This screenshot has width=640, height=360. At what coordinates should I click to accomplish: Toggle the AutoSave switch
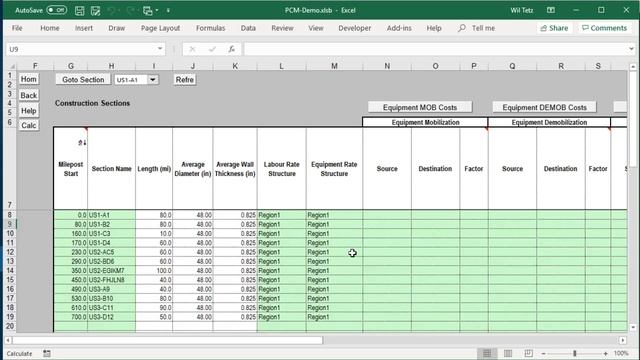(57, 10)
